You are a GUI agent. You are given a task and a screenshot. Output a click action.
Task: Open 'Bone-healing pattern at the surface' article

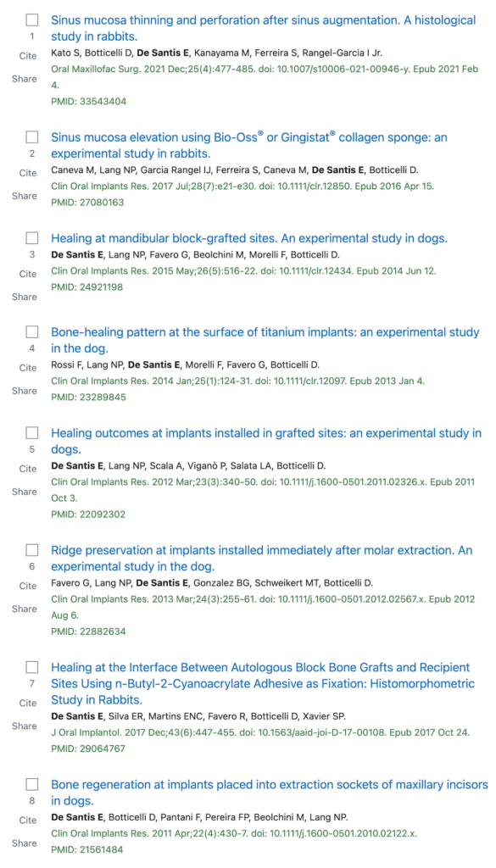(265, 341)
